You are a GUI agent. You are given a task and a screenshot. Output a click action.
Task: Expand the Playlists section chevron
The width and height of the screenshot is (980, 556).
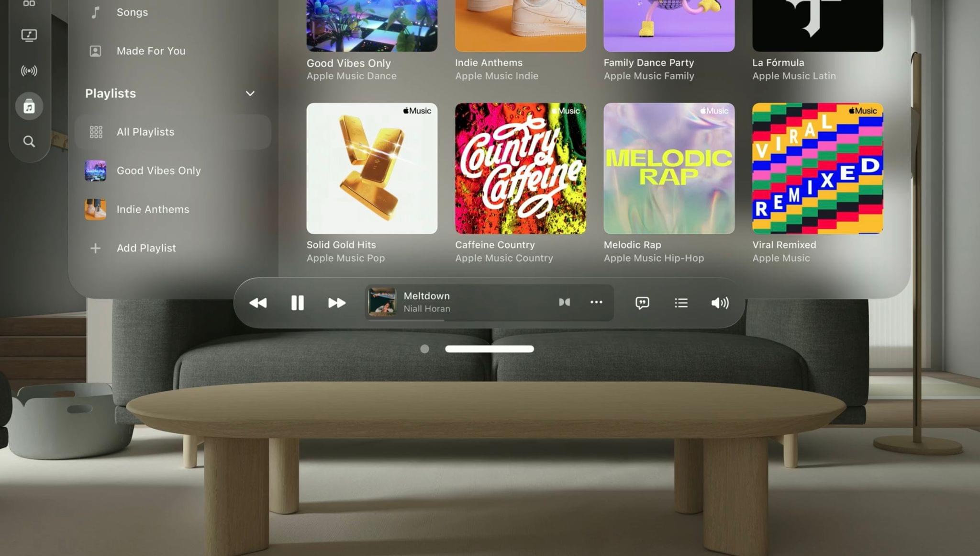point(250,93)
